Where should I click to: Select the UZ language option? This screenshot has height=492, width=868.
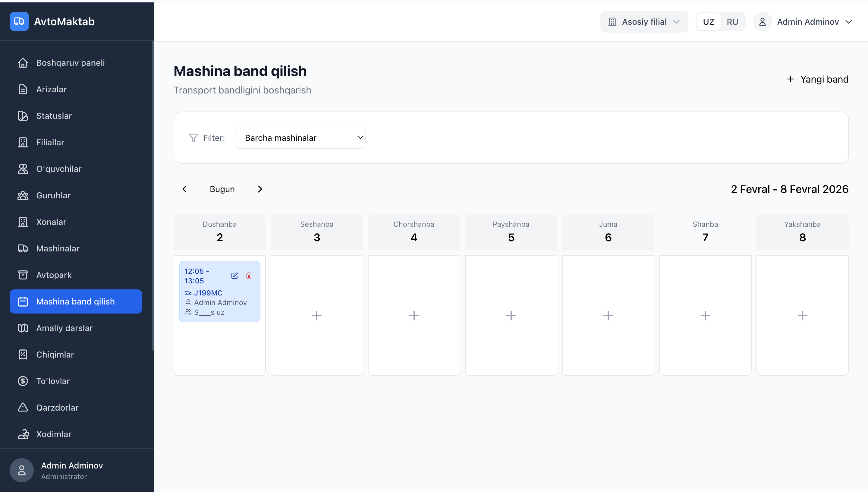(708, 22)
